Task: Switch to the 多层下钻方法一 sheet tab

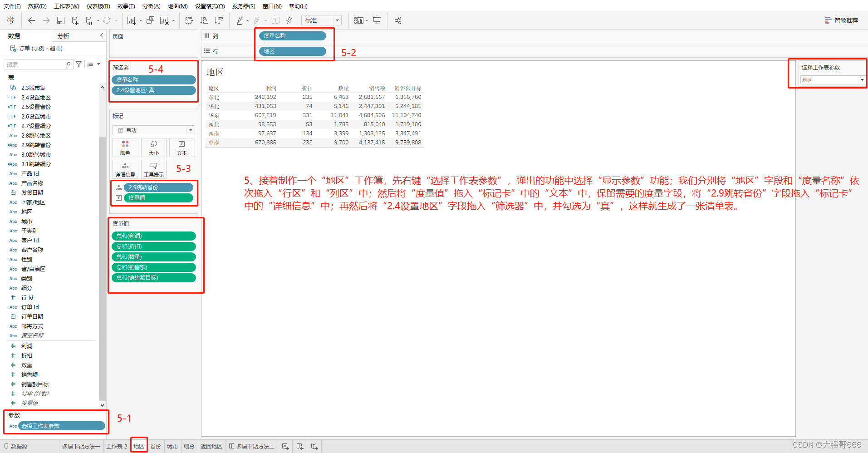Action: click(x=81, y=447)
